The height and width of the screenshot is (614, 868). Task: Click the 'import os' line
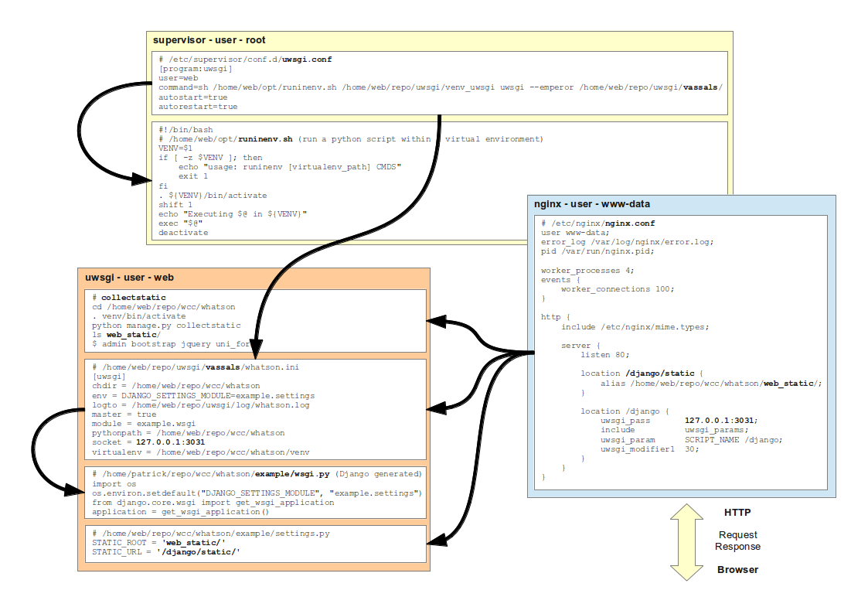coord(114,484)
